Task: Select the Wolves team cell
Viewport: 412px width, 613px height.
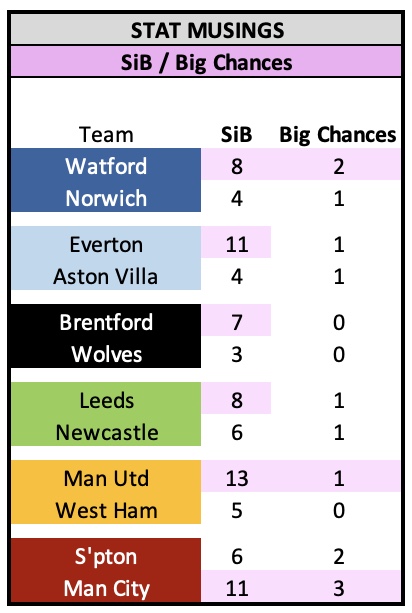Action: coord(106,352)
